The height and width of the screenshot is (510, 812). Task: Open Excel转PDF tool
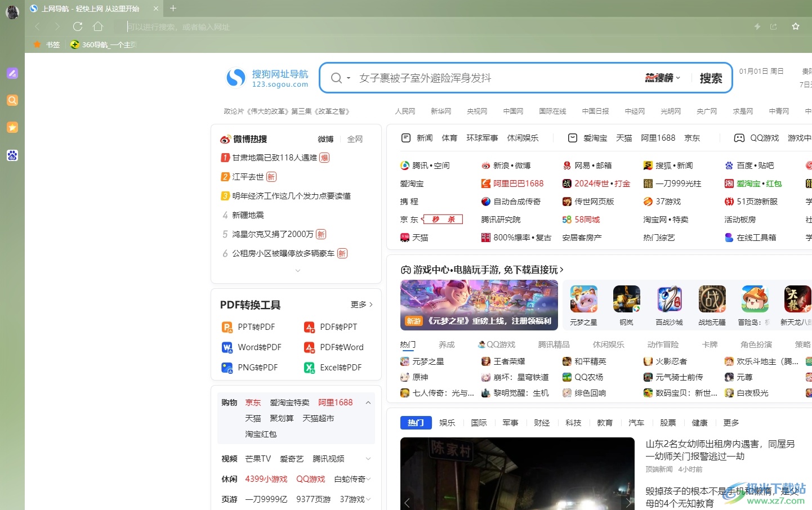[x=333, y=368]
